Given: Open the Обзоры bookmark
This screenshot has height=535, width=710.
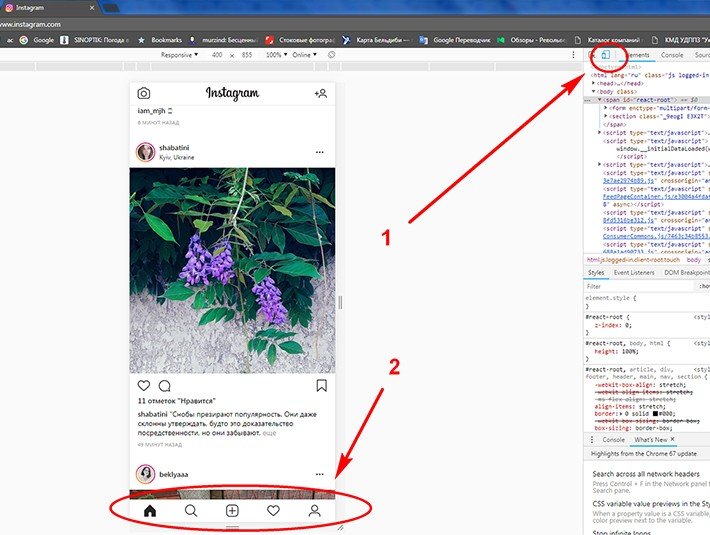Looking at the screenshot, I should [532, 40].
